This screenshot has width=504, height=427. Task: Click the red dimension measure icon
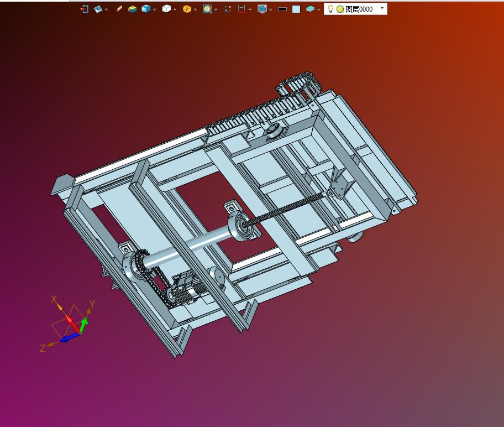tap(242, 9)
